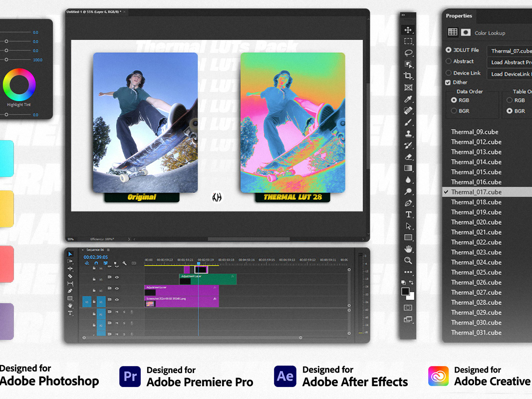The width and height of the screenshot is (532, 399).
Task: Toggle Quick Mask mode icon
Action: coord(408,307)
